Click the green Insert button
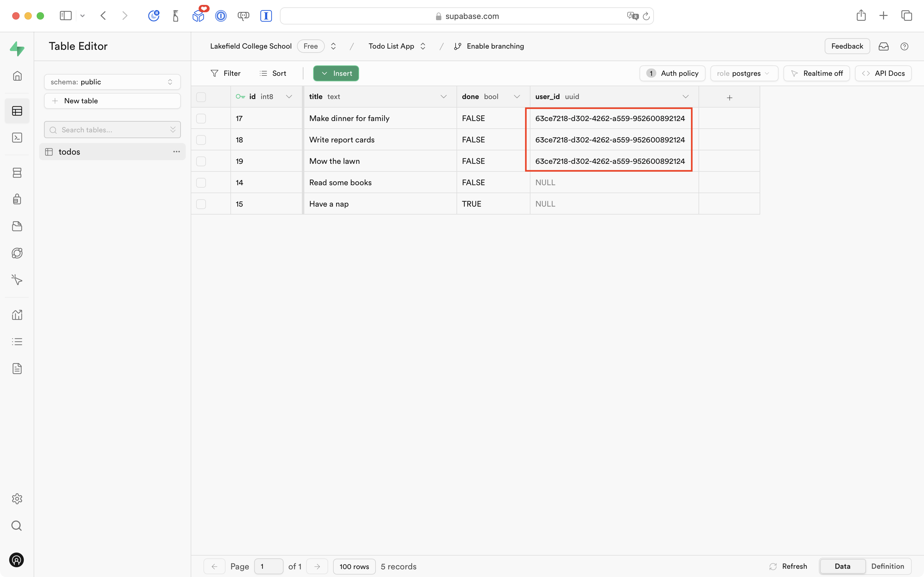This screenshot has height=577, width=924. [x=336, y=73]
